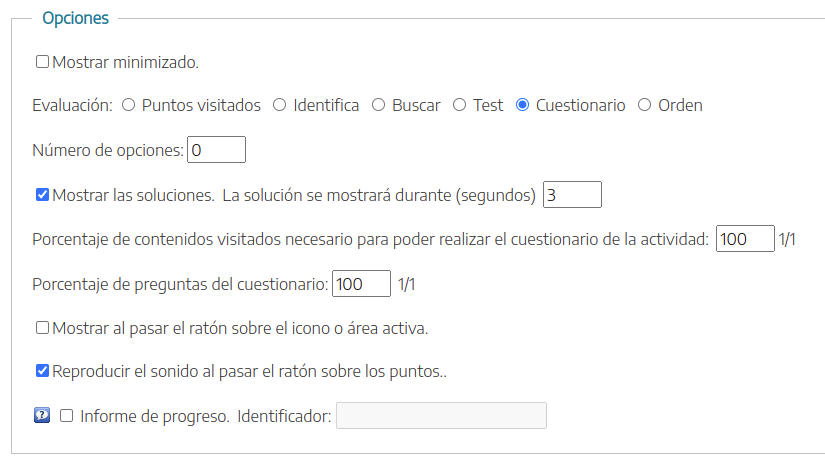Tick the Informe de progreso checkbox
Image resolution: width=825 pixels, height=472 pixels.
67,416
